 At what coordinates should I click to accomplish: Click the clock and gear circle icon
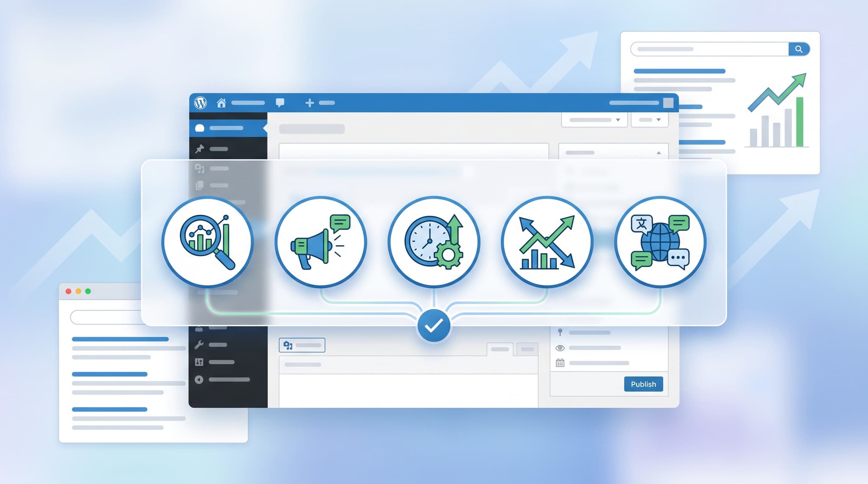434,242
